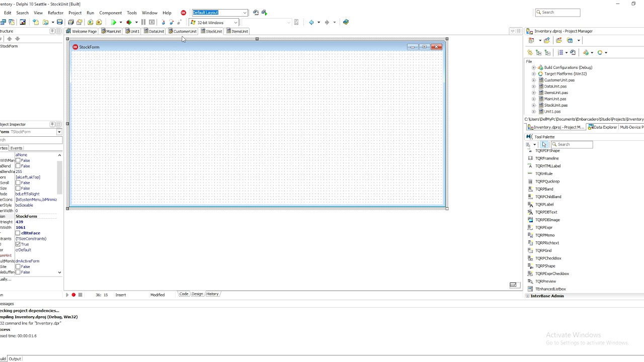
Task: Click the TQRDBText component in Tool Palette
Action: [546, 212]
